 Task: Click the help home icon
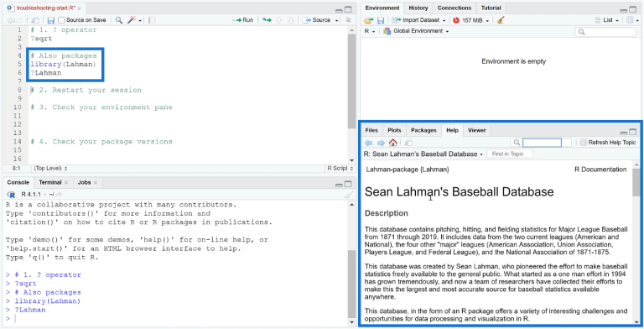[x=393, y=143]
